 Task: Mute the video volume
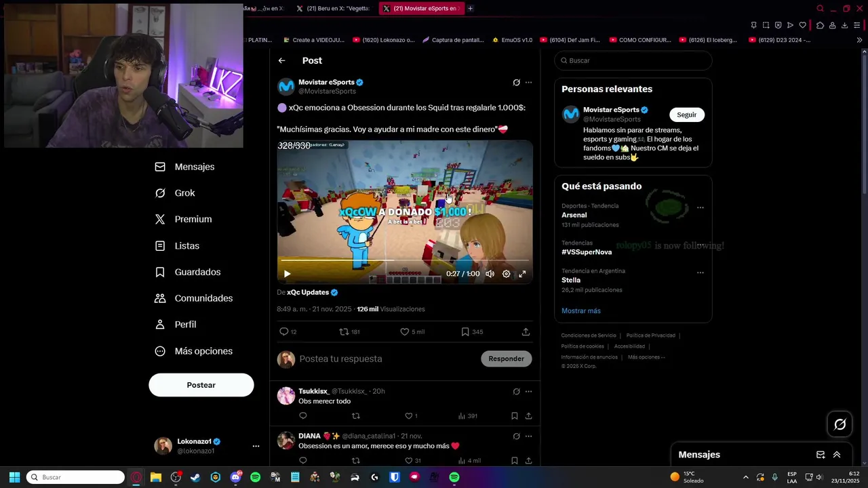(490, 274)
